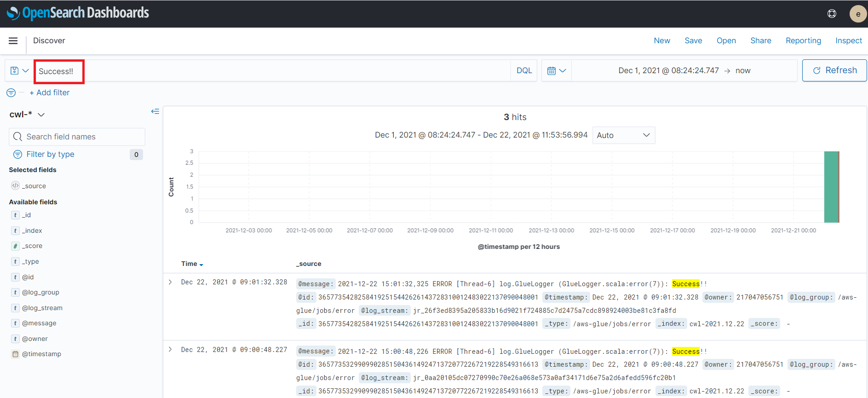
Task: Click Open in top menu
Action: click(x=726, y=40)
